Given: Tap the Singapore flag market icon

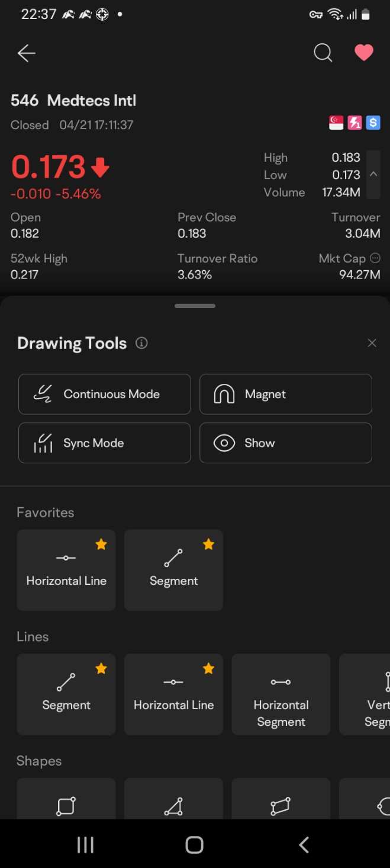Looking at the screenshot, I should (x=336, y=123).
